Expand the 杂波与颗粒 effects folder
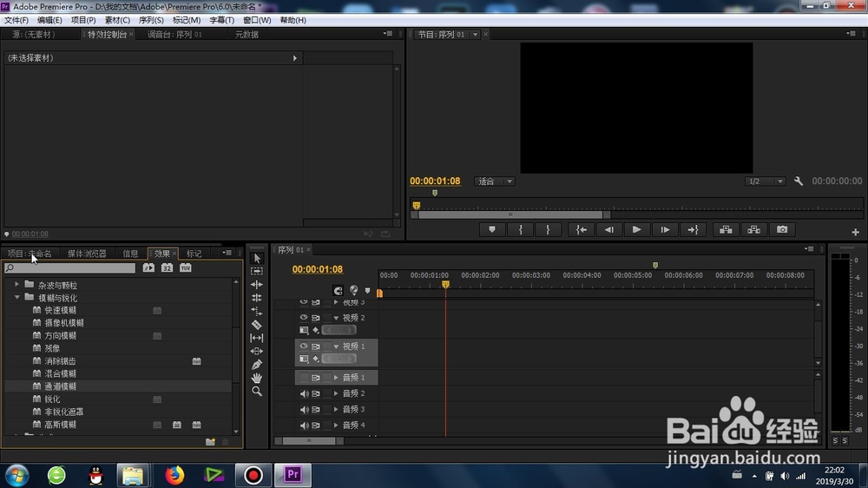The width and height of the screenshot is (868, 488). tap(16, 285)
